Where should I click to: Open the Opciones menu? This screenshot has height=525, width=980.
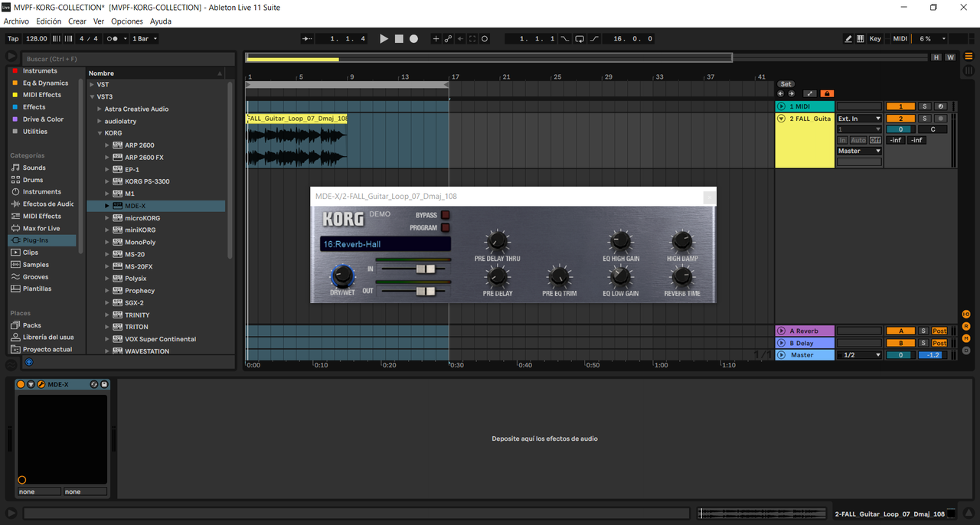click(x=127, y=21)
